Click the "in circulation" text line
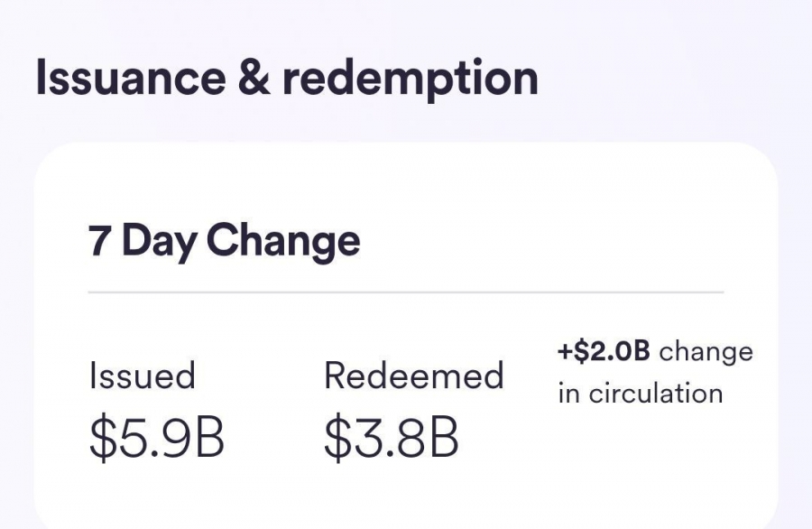Image resolution: width=812 pixels, height=529 pixels. (641, 394)
